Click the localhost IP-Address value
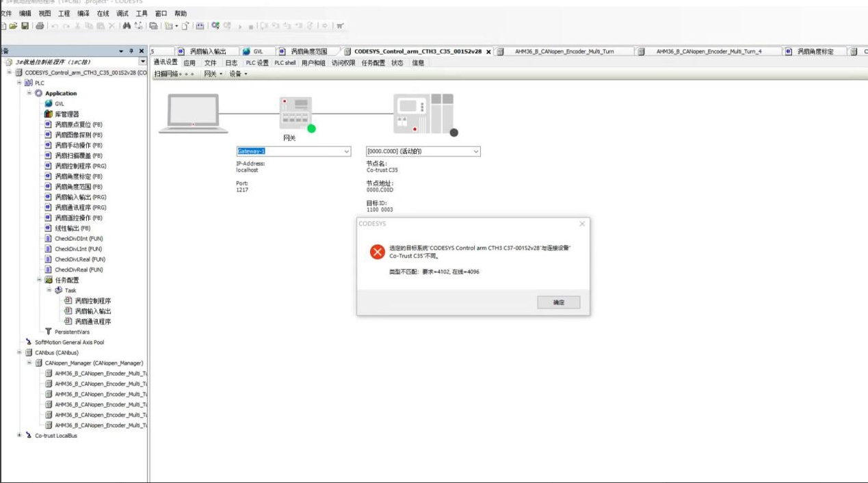This screenshot has height=483, width=868. point(247,170)
